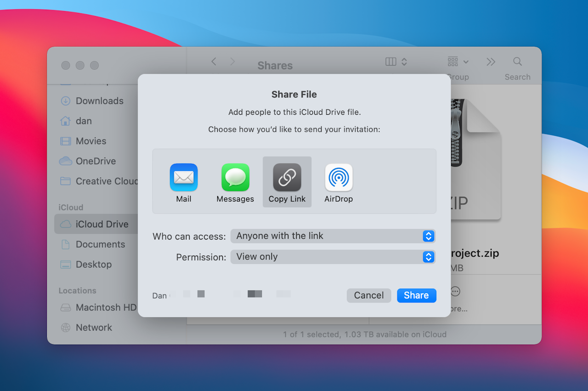Switch view using the column view control

[396, 61]
